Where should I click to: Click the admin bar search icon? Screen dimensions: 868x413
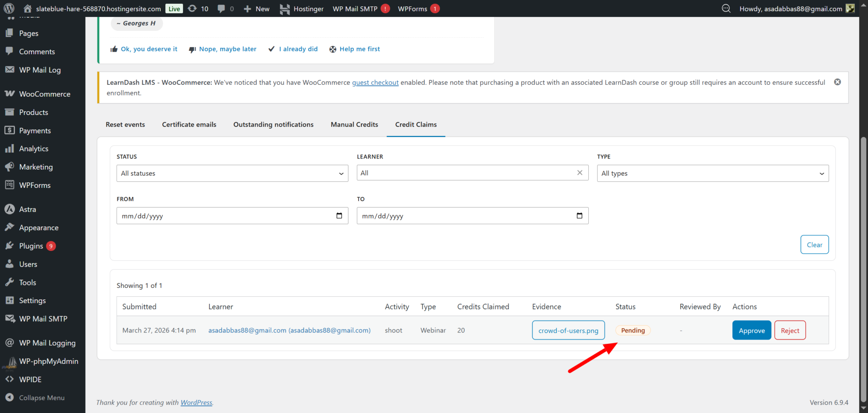click(726, 8)
